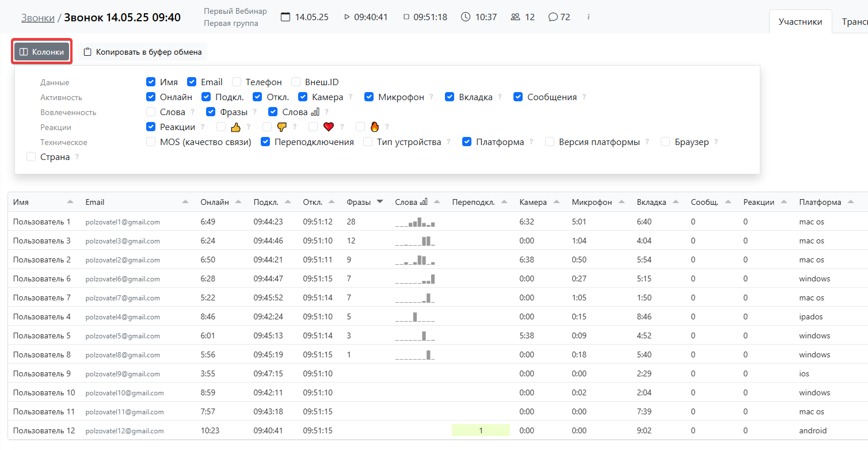Open the partially visible Транс tab
The image size is (868, 450).
coord(854,22)
